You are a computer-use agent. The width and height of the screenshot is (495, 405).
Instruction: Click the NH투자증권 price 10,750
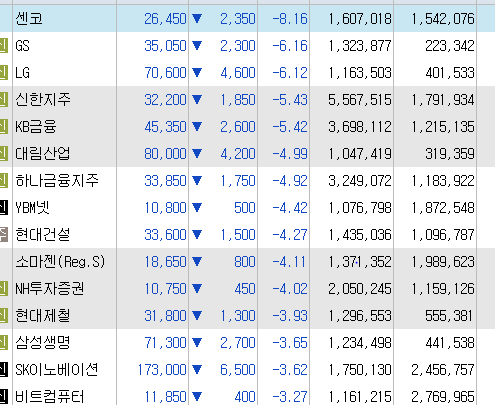tap(165, 289)
